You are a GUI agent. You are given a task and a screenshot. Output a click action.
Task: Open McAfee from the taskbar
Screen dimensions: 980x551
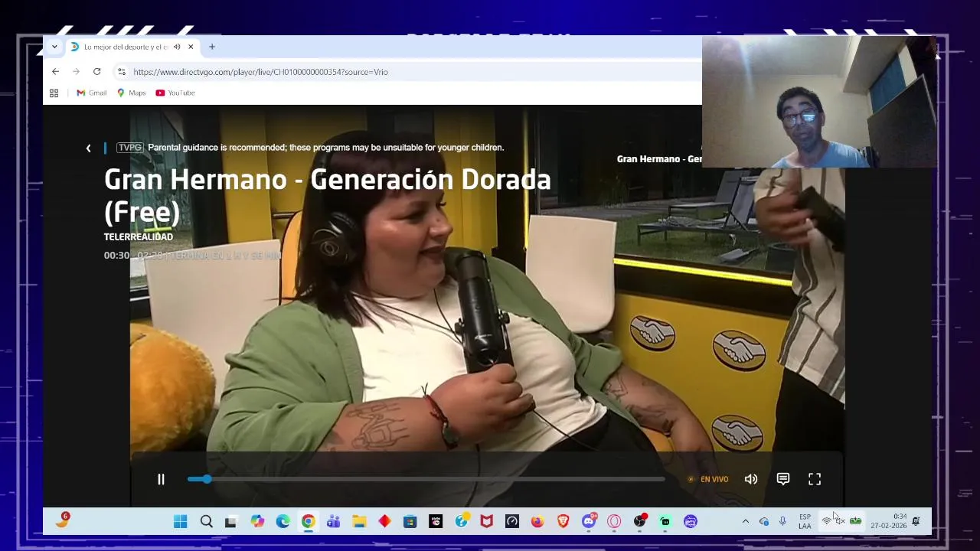486,521
